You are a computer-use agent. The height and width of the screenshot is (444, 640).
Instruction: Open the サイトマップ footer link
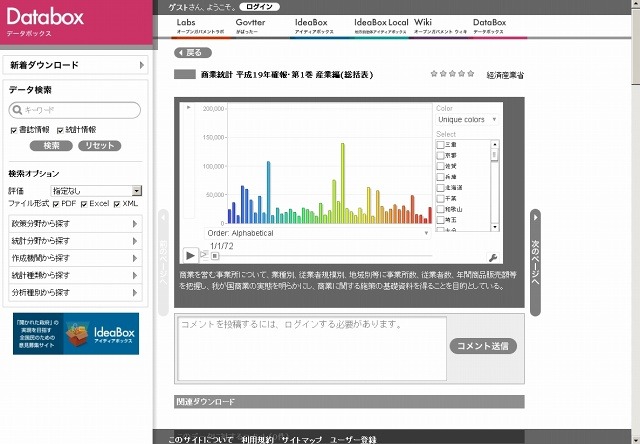click(x=301, y=440)
